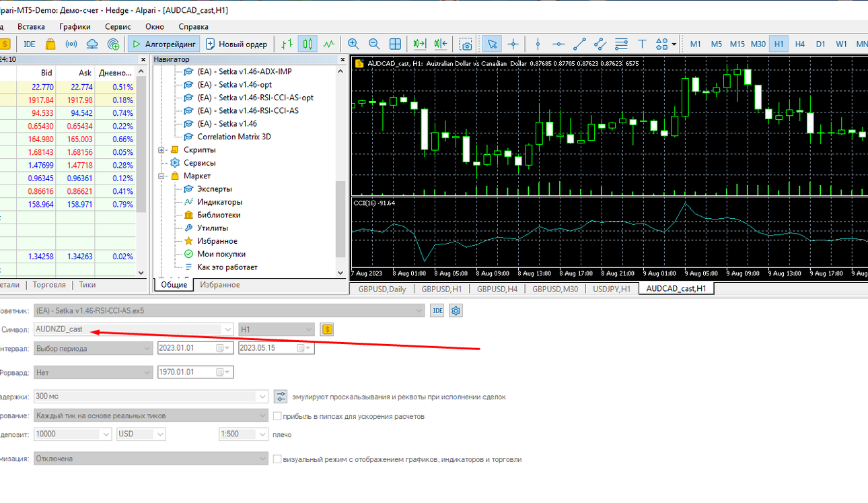Toggle the Алготрейдинг button

tap(164, 44)
